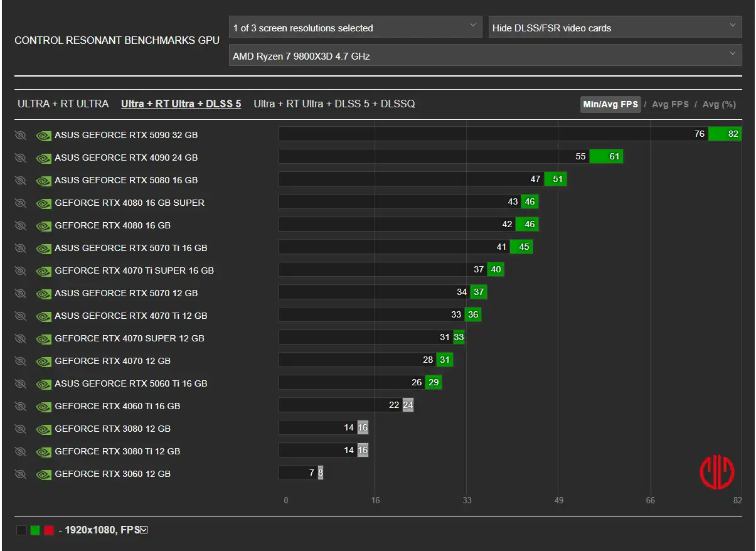
Task: Click NVIDIA logo beside RTX 3080 12 GB
Action: 44,429
